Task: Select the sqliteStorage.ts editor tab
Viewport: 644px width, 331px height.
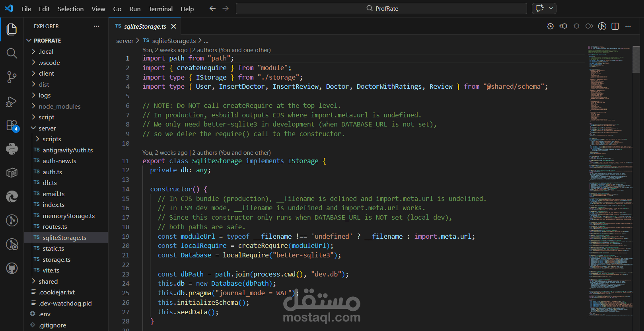Action: coord(145,26)
